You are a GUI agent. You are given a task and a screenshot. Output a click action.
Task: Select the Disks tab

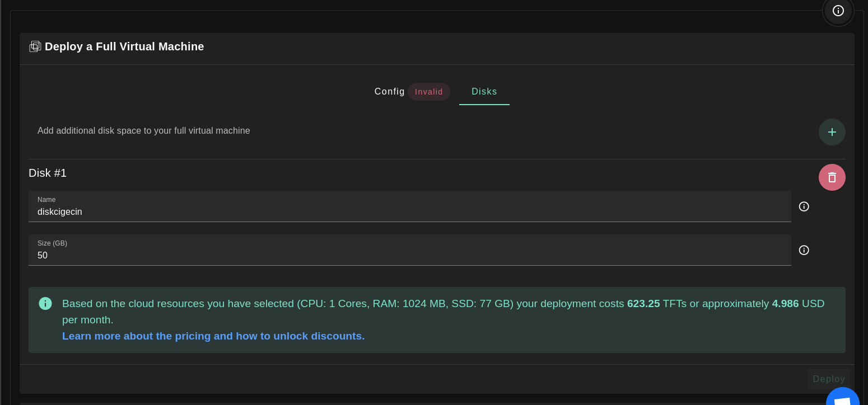[484, 92]
